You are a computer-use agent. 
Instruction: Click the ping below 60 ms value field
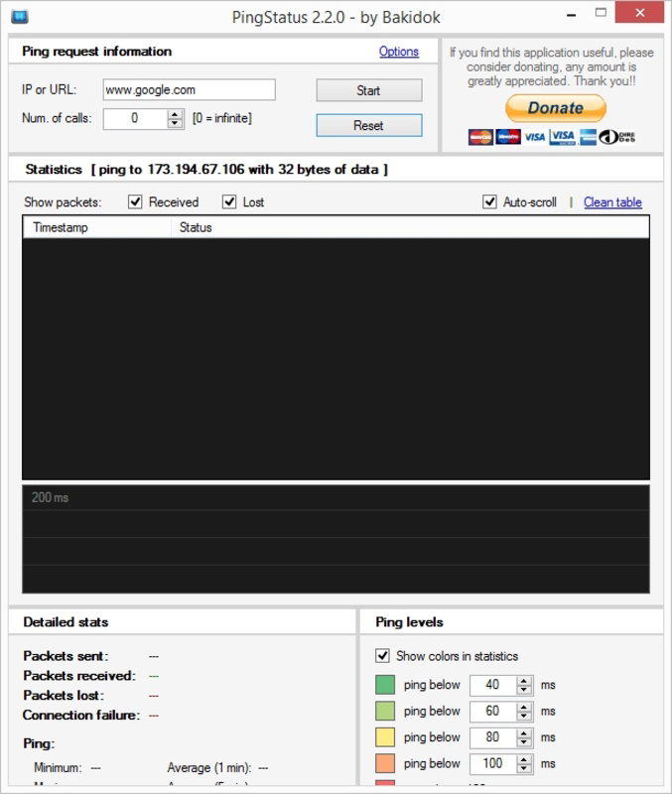(x=493, y=711)
